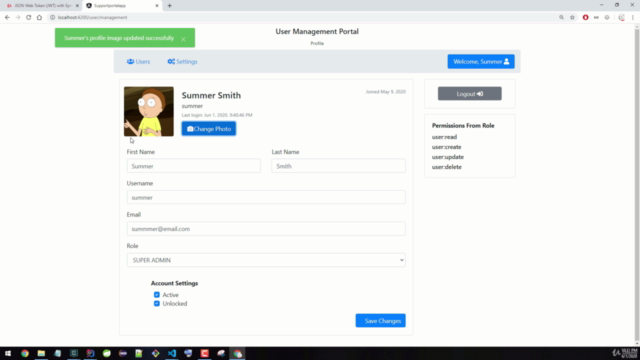Open the IntelliJ IDEA taskbar icon
The image size is (640, 360).
(x=90, y=353)
